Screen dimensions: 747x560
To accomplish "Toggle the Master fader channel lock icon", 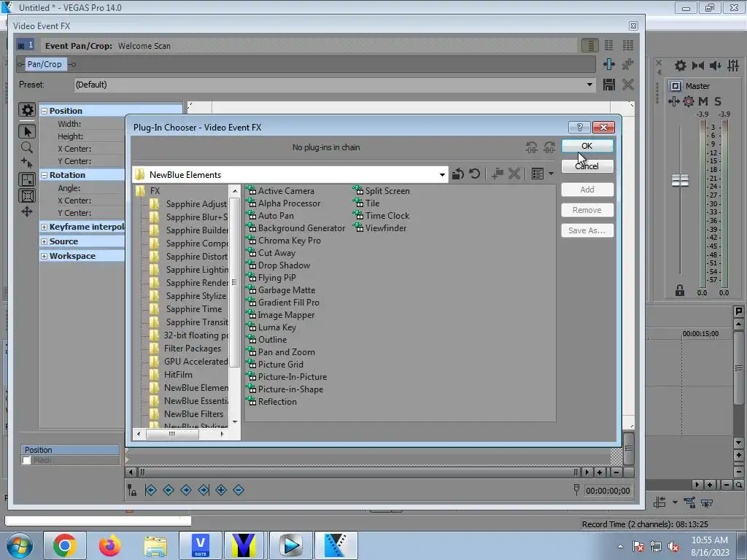I will (x=680, y=290).
